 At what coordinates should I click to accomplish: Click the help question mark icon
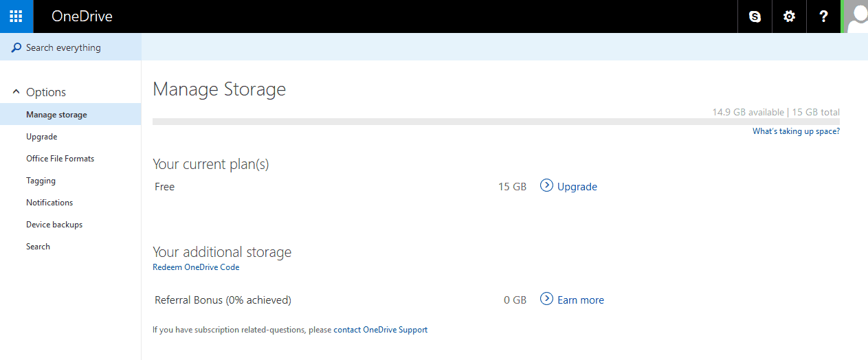(x=823, y=16)
